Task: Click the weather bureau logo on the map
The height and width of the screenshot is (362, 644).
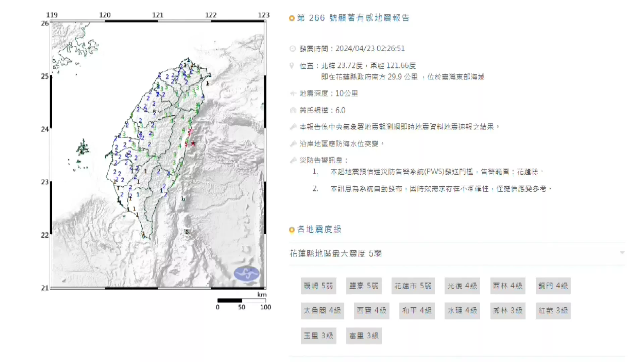Action: coord(247,274)
